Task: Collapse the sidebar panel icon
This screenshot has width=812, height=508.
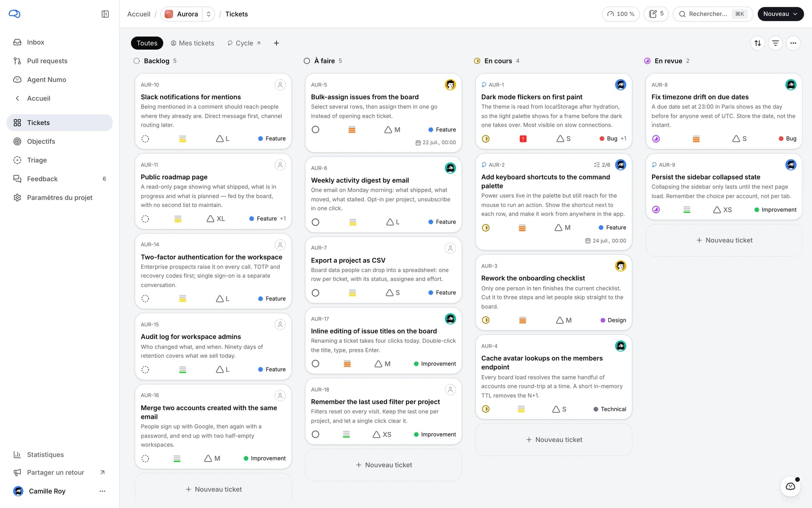Action: point(105,14)
